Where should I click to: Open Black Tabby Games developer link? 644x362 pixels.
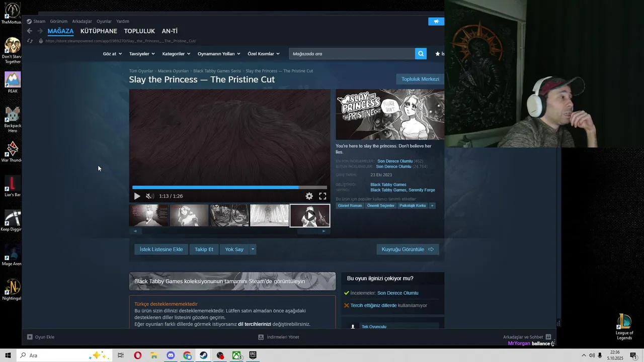tap(388, 185)
